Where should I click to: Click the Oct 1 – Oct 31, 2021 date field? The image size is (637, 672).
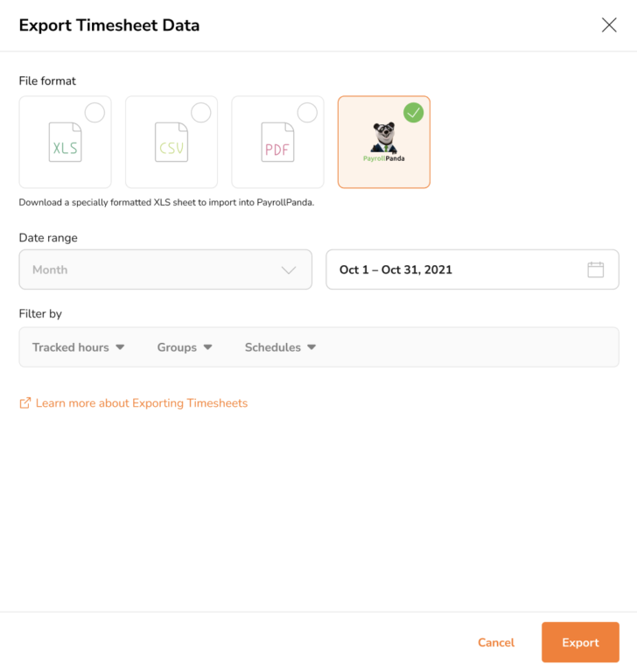(455, 269)
